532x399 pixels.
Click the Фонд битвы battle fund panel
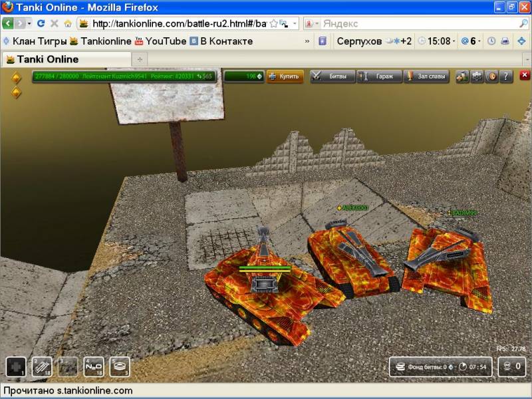[440, 367]
